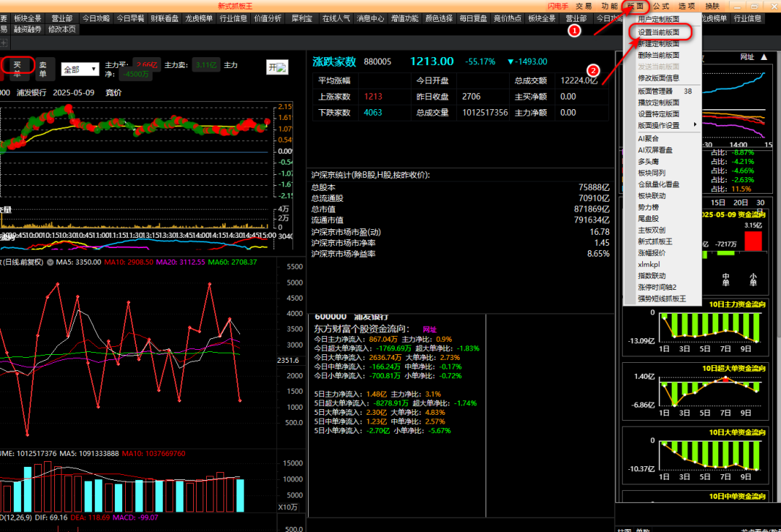Click the white up-triangle next to 网址
781x532 pixels.
pyautogui.click(x=764, y=57)
